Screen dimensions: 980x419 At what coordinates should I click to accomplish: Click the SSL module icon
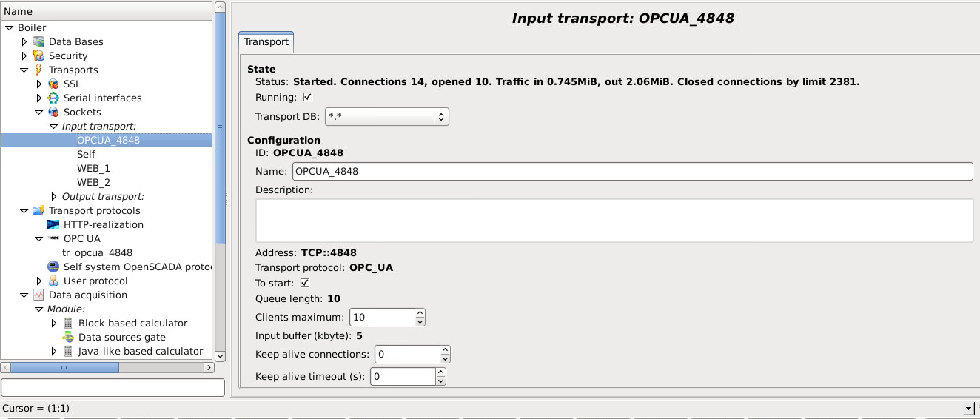pyautogui.click(x=53, y=84)
